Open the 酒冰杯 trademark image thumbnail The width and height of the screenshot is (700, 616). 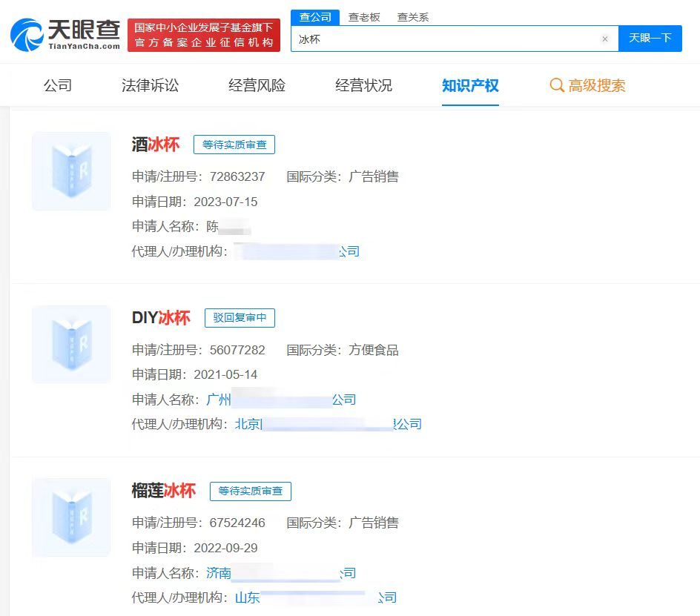70,170
